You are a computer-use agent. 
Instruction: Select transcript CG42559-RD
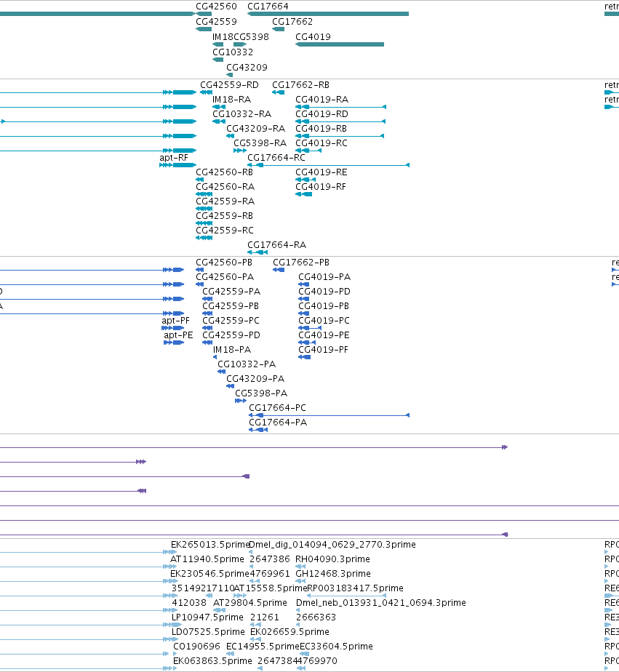coord(229,85)
